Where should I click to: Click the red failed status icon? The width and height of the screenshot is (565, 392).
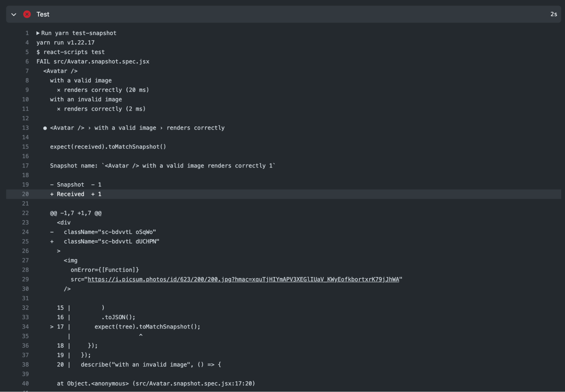click(27, 14)
